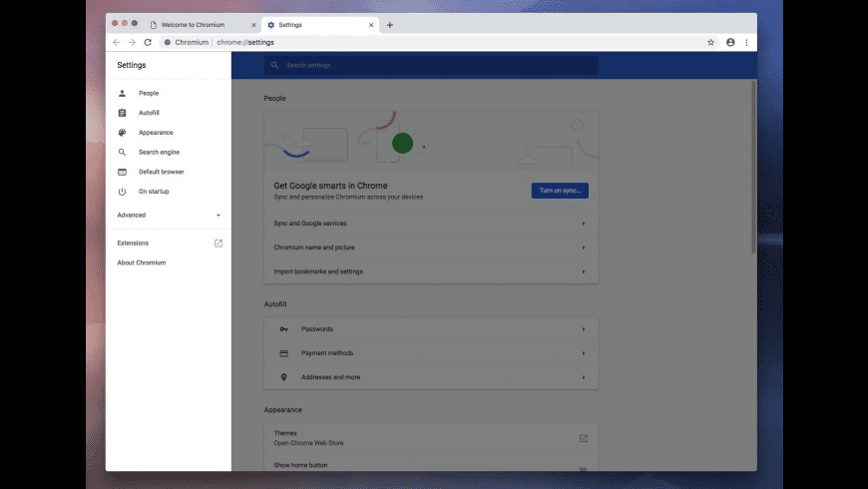
Task: Open Chromium name and picture
Action: click(431, 247)
